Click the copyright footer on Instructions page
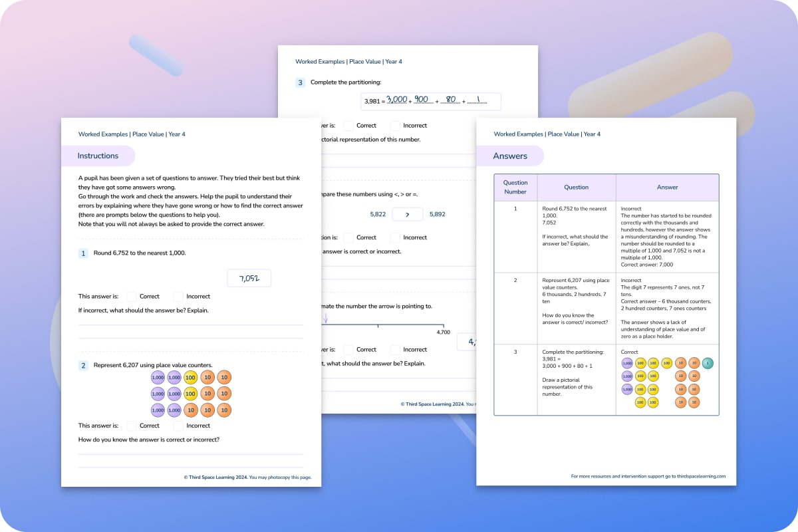 (x=247, y=477)
